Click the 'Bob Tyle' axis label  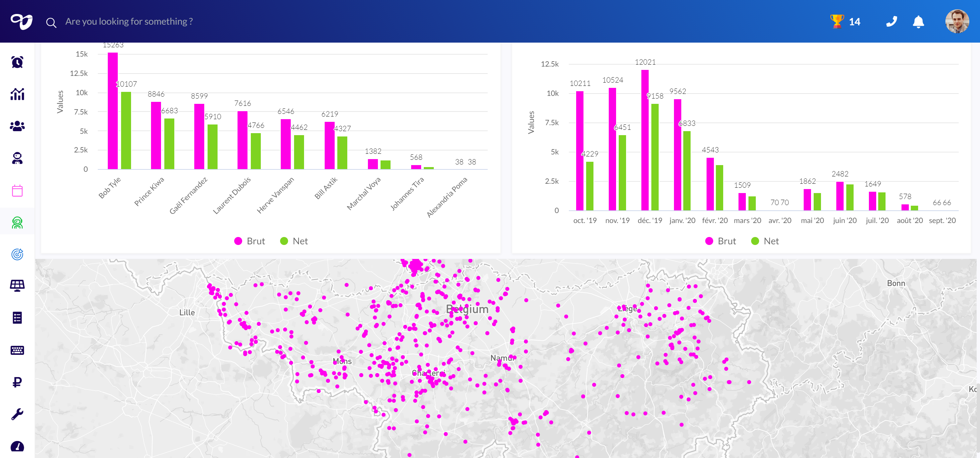pos(109,188)
